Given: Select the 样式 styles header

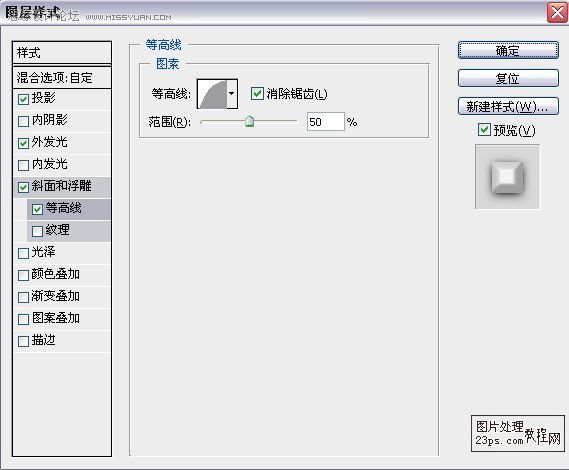Looking at the screenshot, I should click(62, 53).
